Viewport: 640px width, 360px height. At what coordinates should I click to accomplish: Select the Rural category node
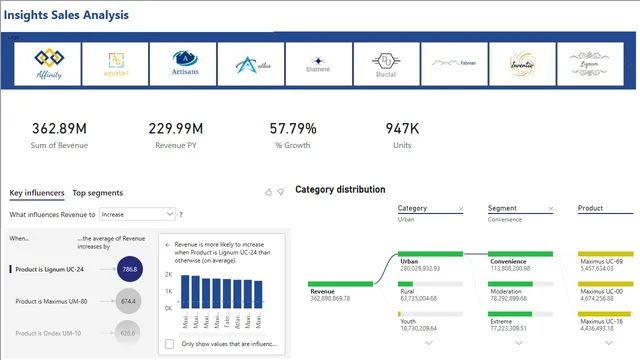tap(430, 291)
